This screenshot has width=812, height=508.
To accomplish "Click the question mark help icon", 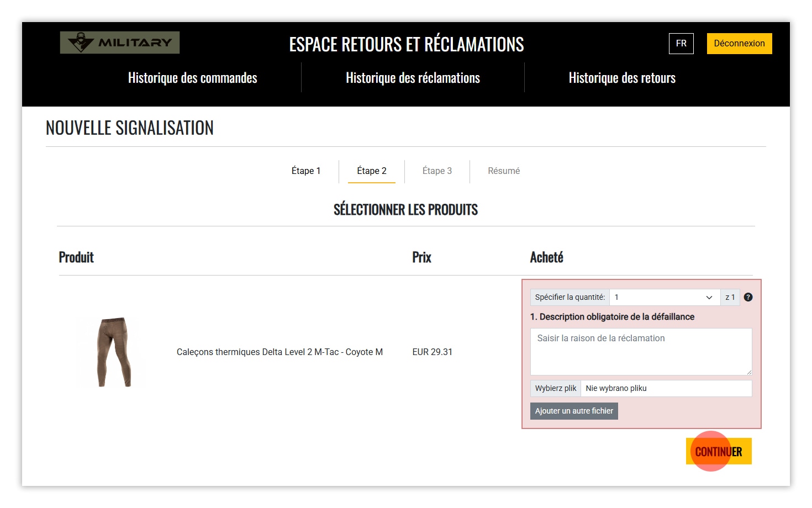I will tap(748, 297).
